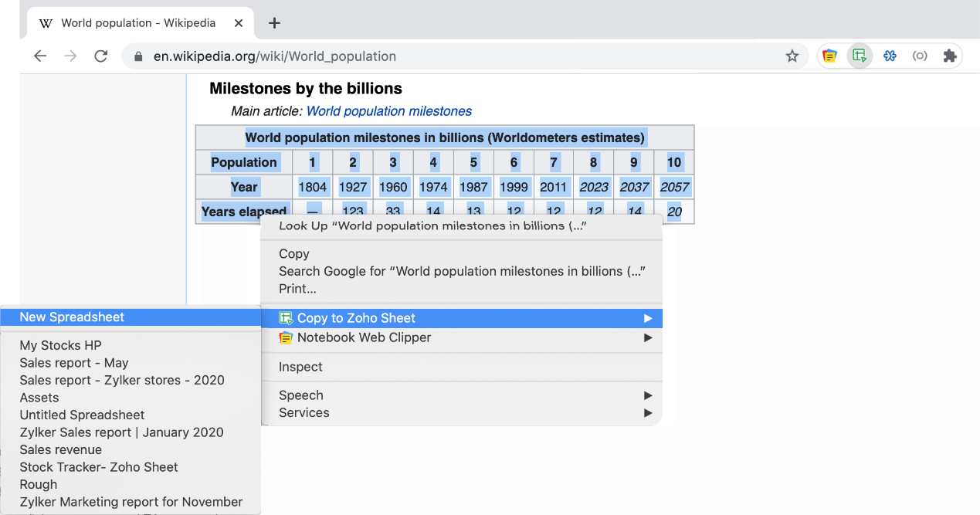Click the 1974 year cell
The image size is (980, 515).
tap(433, 187)
